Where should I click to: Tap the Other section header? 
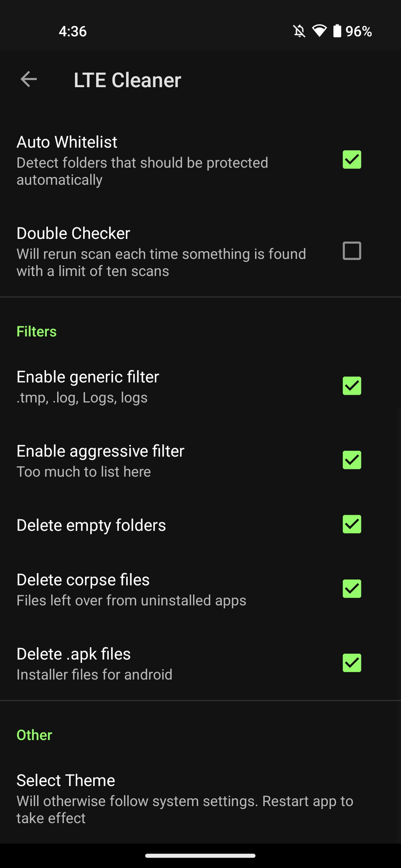34,735
